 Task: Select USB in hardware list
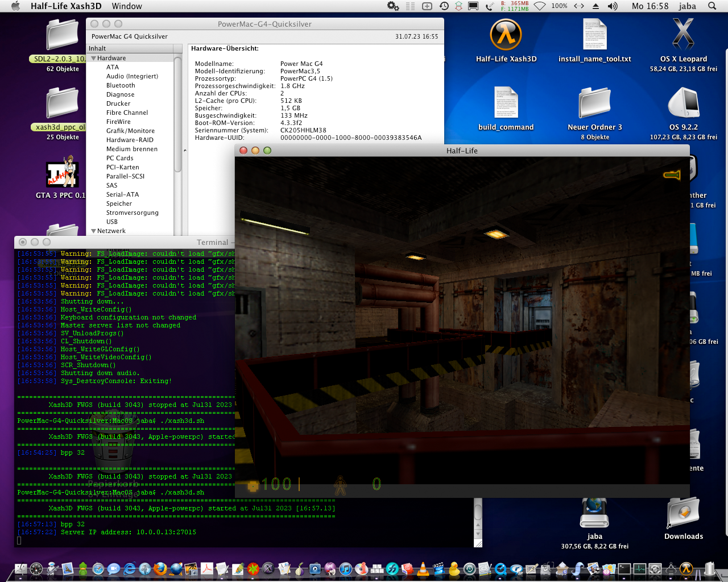click(x=112, y=222)
